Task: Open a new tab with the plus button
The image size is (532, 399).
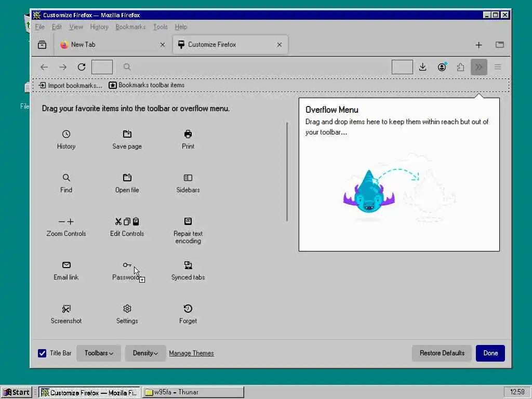Action: (x=478, y=45)
